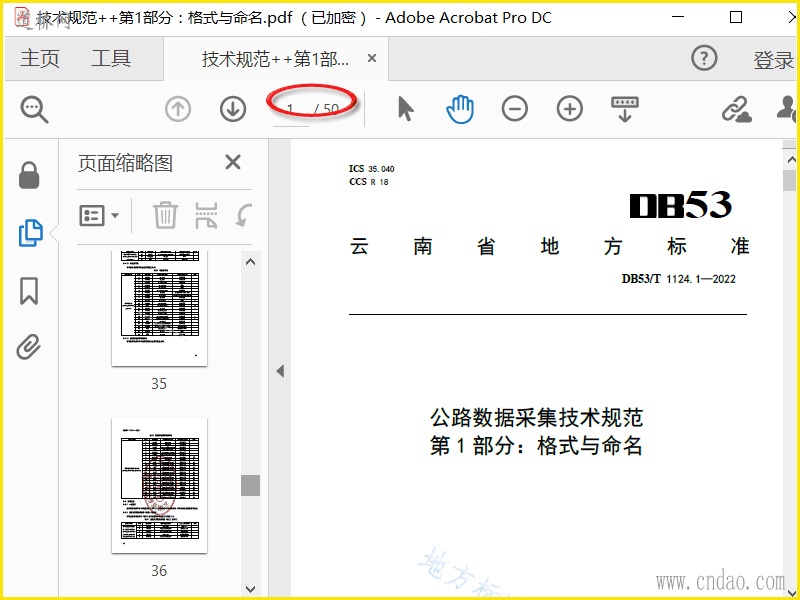
Task: Maximize the Acrobat window
Action: 736,17
